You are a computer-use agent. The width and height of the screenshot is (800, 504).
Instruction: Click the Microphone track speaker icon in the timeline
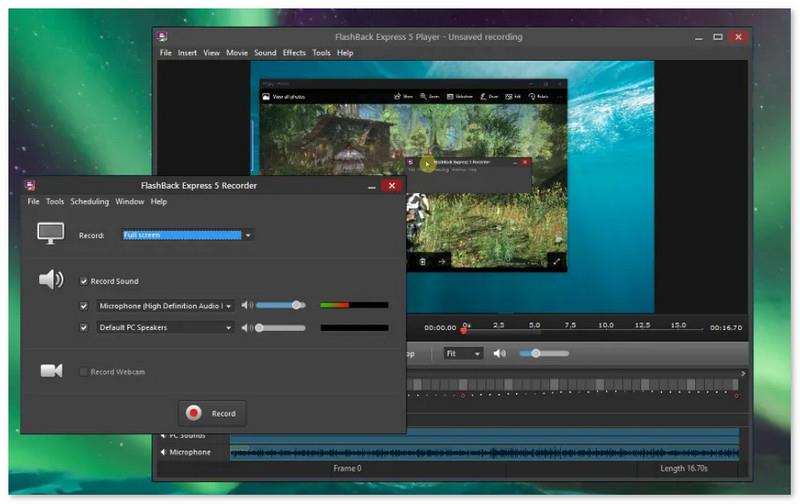pos(163,452)
